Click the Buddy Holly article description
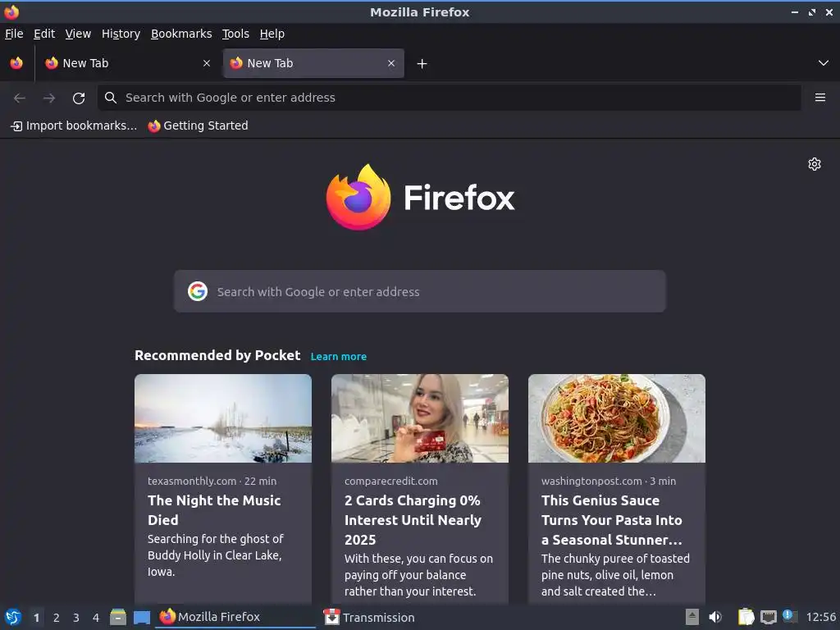 pyautogui.click(x=216, y=555)
